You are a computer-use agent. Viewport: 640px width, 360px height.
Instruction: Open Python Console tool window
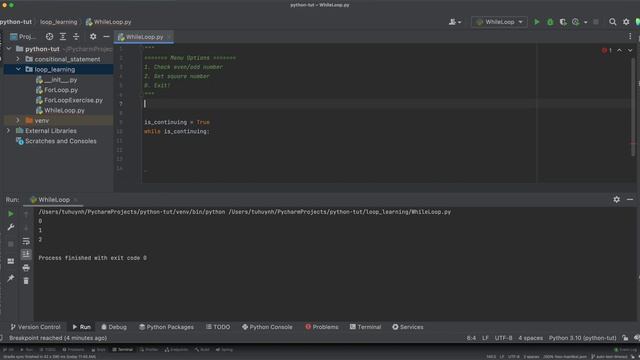pos(267,327)
